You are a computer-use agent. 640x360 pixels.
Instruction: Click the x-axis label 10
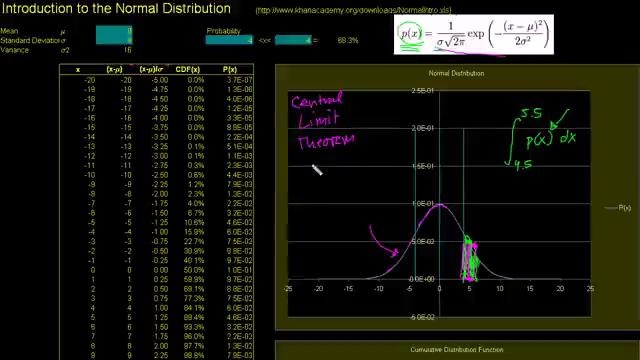(500, 289)
